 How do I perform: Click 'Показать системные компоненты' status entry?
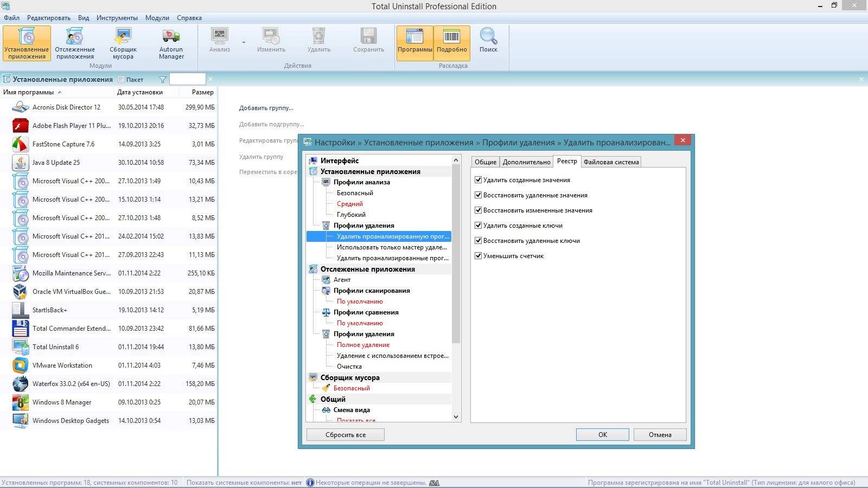(x=244, y=483)
